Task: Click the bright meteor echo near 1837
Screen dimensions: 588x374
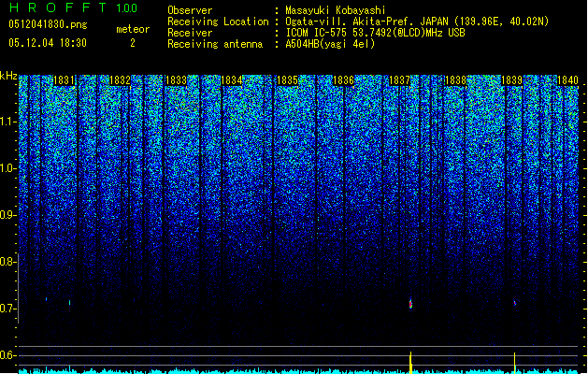Action: (410, 304)
